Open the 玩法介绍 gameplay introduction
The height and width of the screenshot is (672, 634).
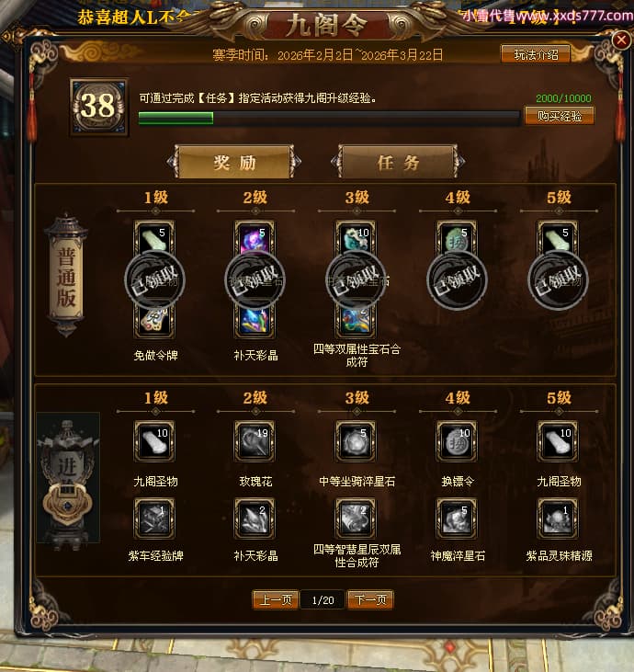(x=536, y=54)
